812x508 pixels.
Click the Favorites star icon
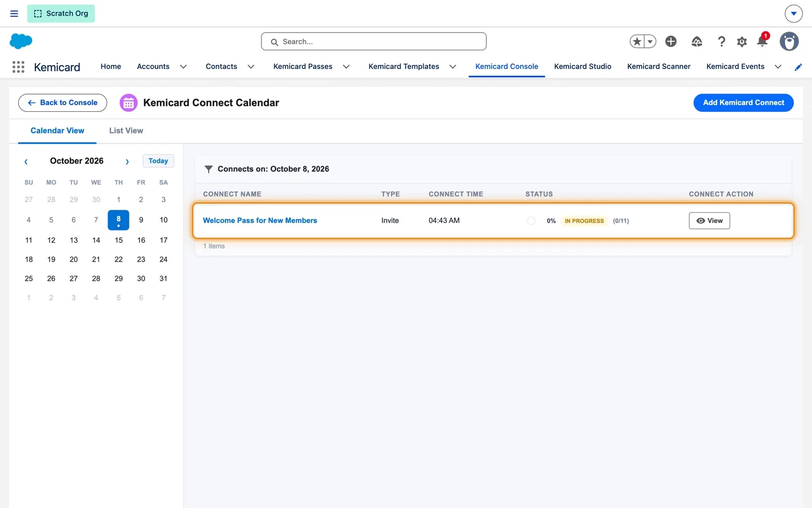(x=637, y=42)
